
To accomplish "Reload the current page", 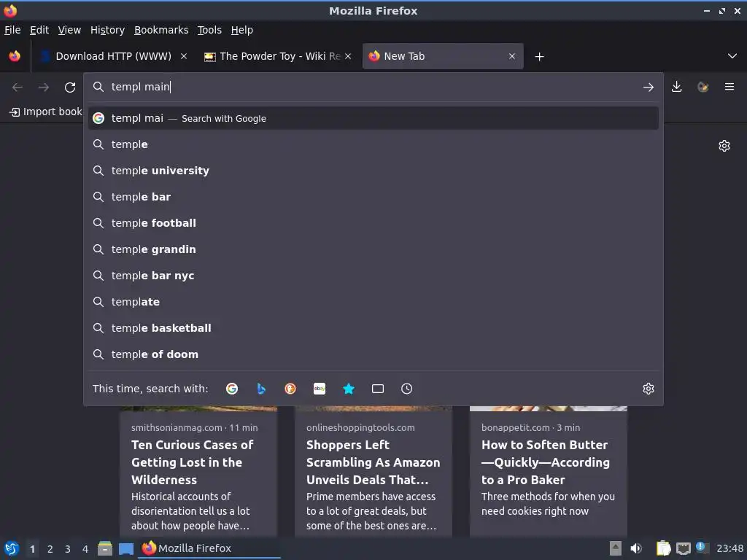I will click(x=70, y=87).
